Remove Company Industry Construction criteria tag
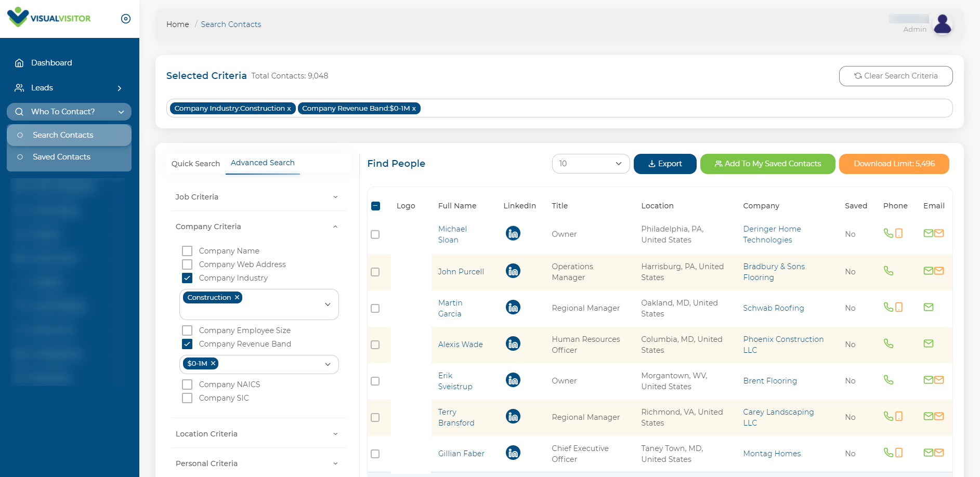The width and height of the screenshot is (980, 477). (289, 109)
